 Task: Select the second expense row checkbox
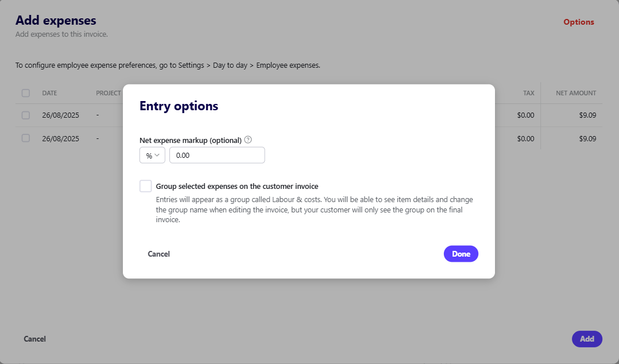(26, 138)
